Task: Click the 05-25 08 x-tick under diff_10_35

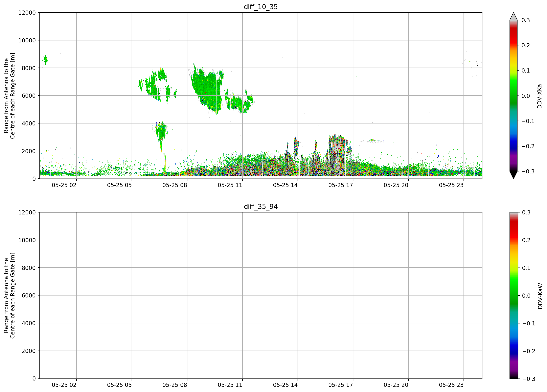Action: pos(175,185)
